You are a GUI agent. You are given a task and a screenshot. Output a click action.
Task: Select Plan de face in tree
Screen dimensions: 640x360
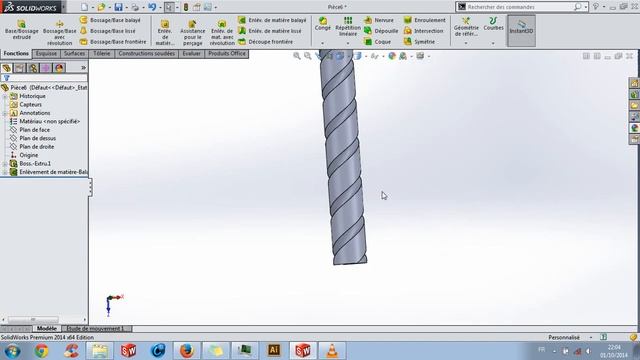pyautogui.click(x=34, y=130)
